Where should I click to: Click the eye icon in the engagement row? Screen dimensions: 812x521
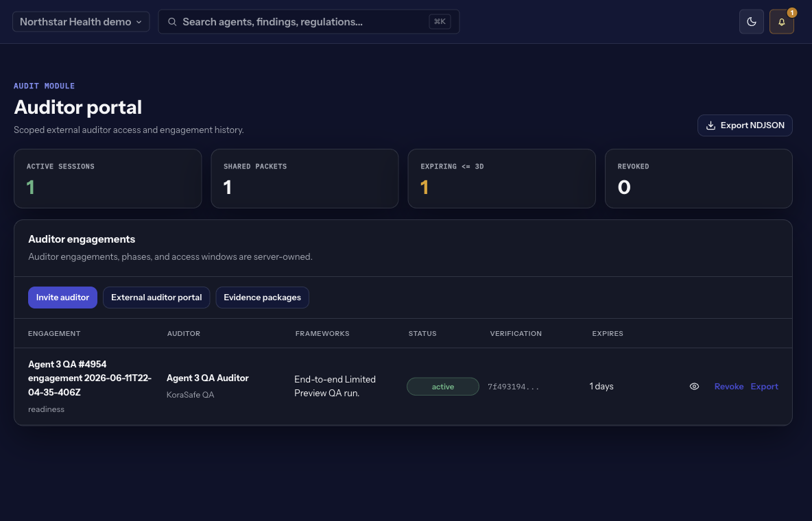tap(694, 387)
